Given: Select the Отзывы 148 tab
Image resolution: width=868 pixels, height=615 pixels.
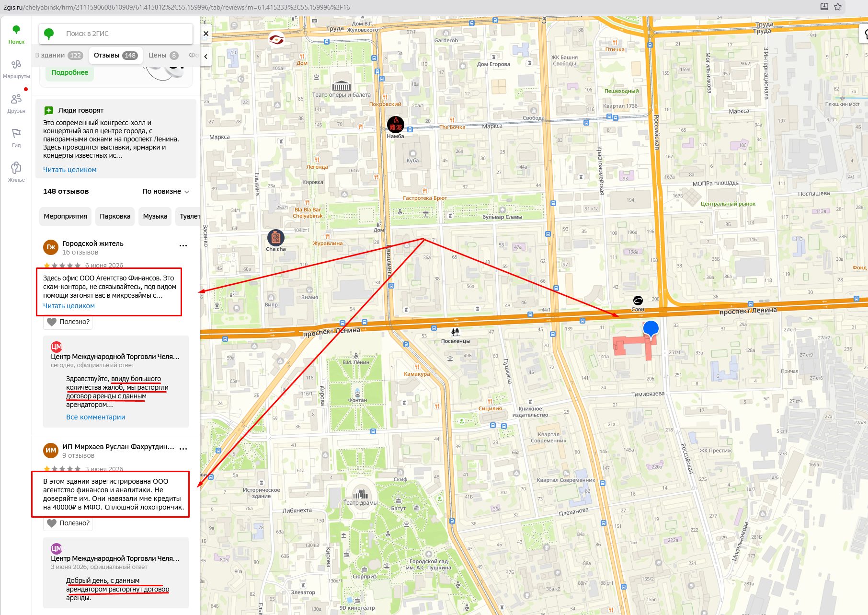Looking at the screenshot, I should [x=115, y=55].
